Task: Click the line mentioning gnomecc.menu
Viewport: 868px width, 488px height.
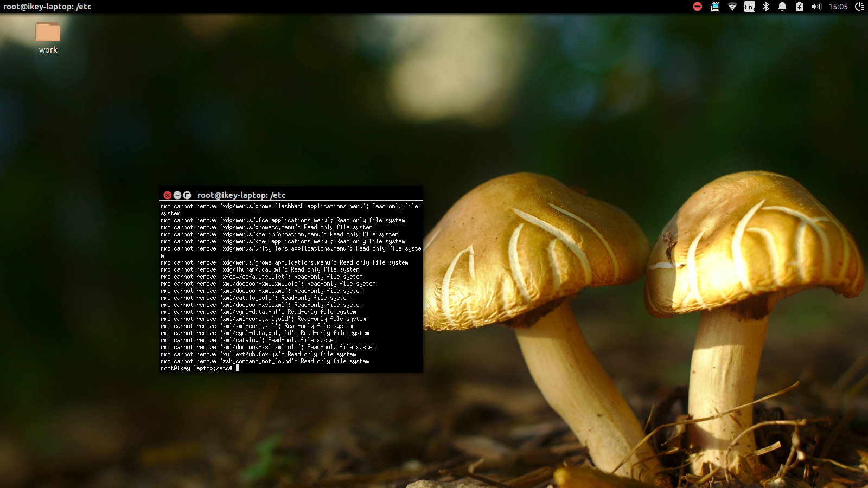Action: click(266, 227)
